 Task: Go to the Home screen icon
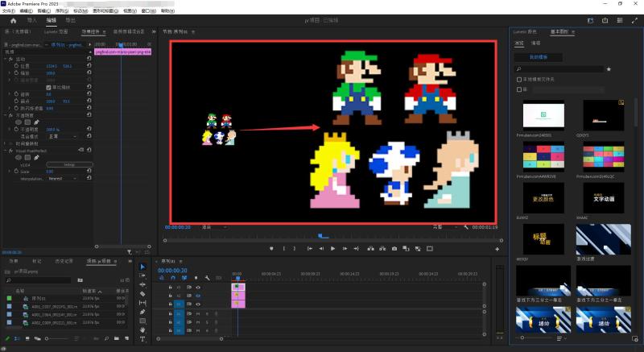[13, 20]
